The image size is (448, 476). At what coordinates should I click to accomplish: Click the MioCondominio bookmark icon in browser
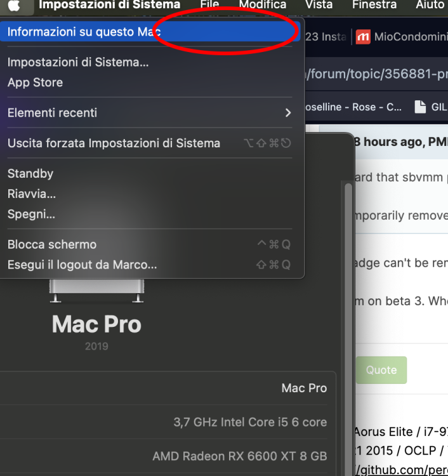click(363, 37)
